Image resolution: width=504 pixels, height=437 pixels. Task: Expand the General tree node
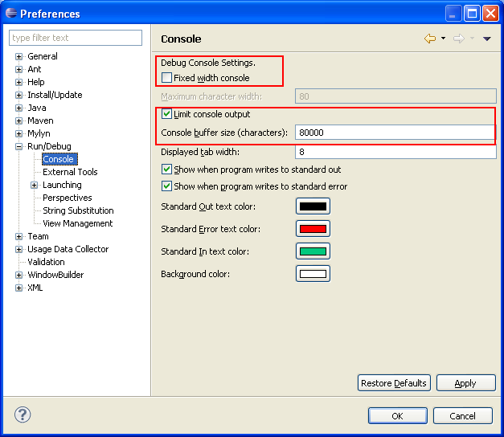[x=18, y=56]
